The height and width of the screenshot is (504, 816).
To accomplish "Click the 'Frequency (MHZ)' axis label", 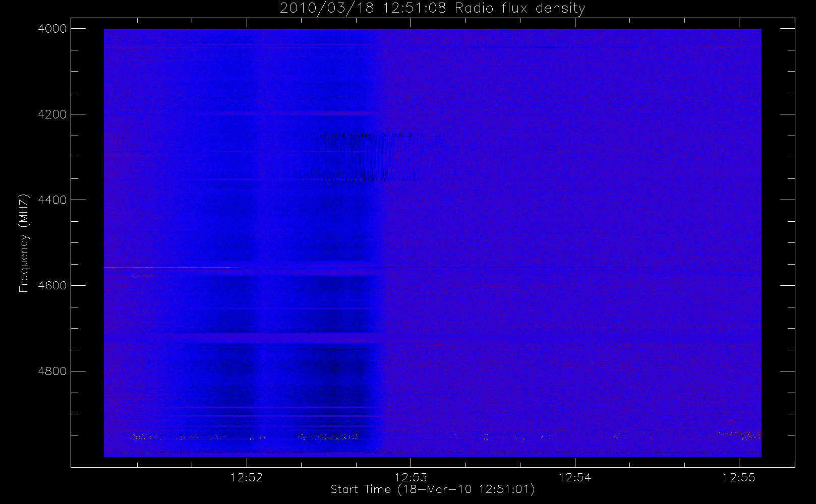I will [x=24, y=243].
